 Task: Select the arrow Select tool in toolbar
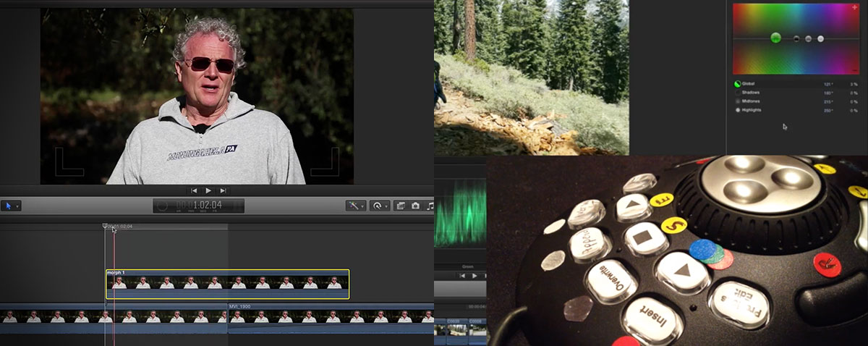(x=10, y=206)
